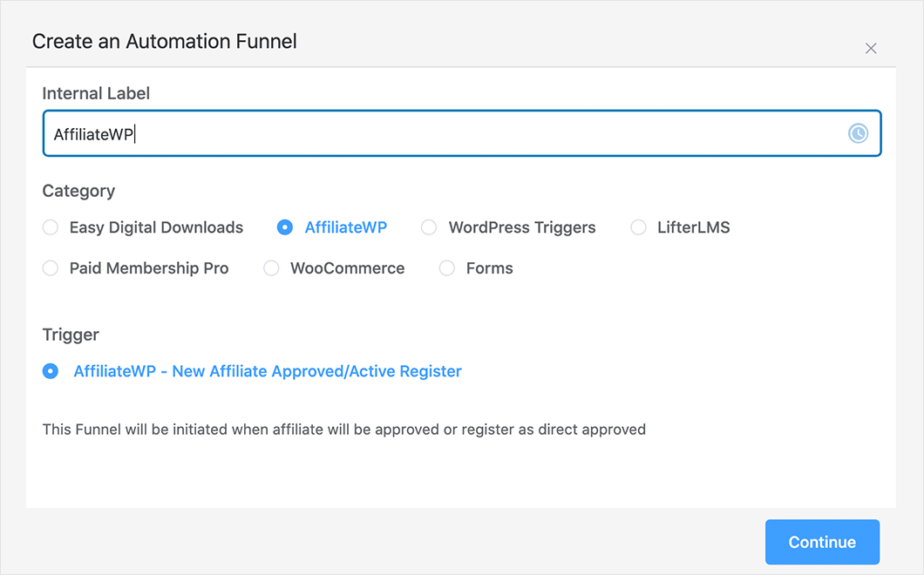924x575 pixels.
Task: Select the WooCommerce category radio button
Action: tap(271, 267)
